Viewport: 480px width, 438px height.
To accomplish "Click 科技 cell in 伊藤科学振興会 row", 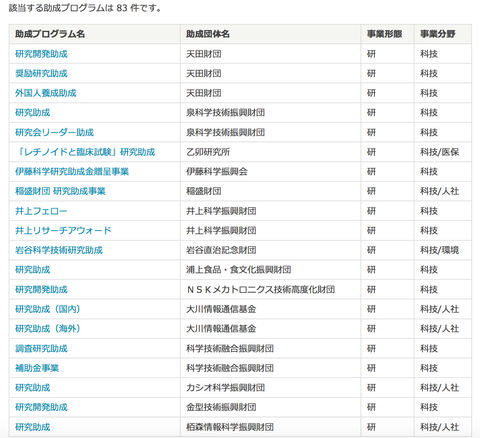I will [x=443, y=172].
